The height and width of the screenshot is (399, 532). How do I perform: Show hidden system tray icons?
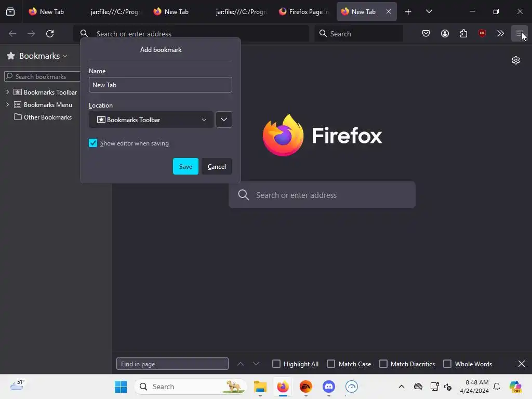(x=402, y=387)
